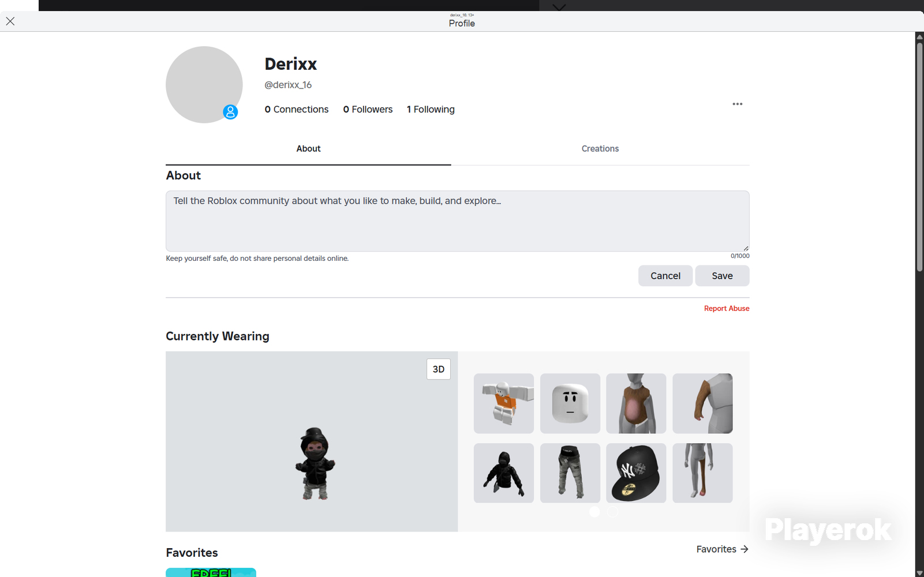Open the blank face head item
This screenshot has width=924, height=577.
click(x=570, y=403)
